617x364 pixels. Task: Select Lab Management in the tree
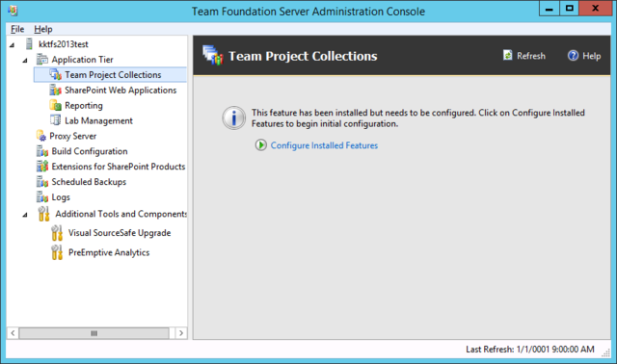[x=98, y=120]
